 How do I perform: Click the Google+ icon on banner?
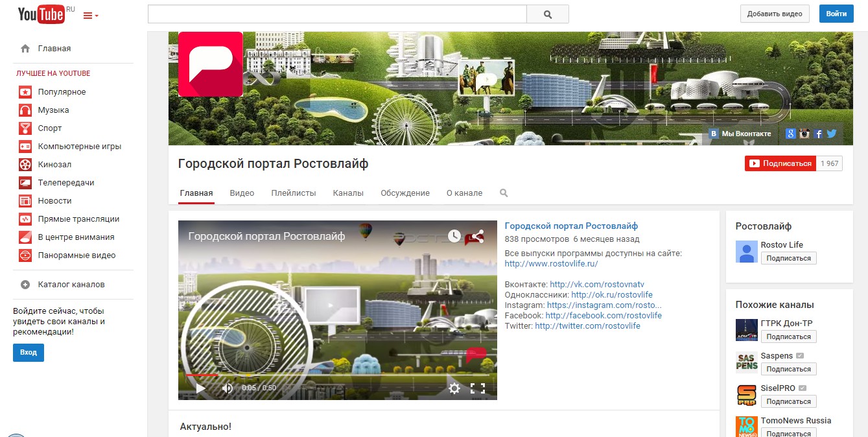tap(790, 134)
